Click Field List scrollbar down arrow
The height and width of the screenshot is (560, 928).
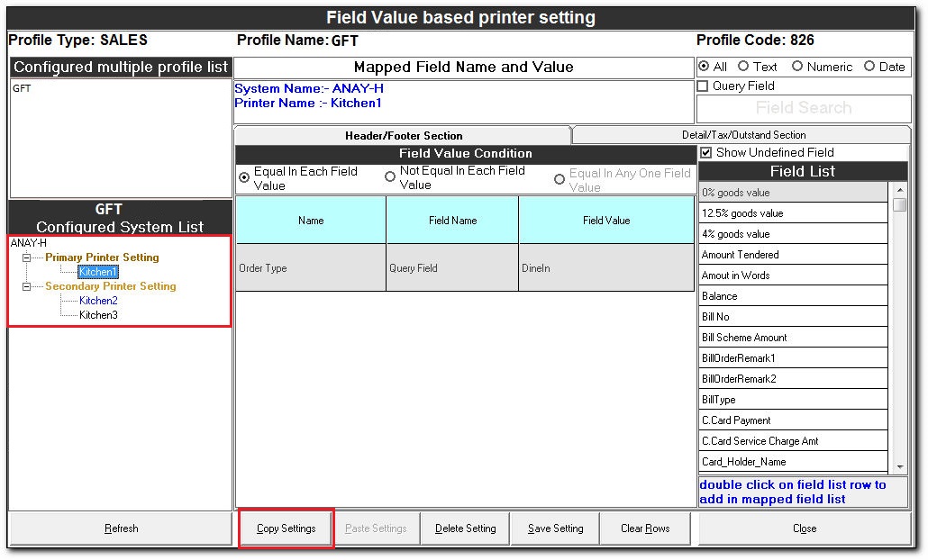899,466
